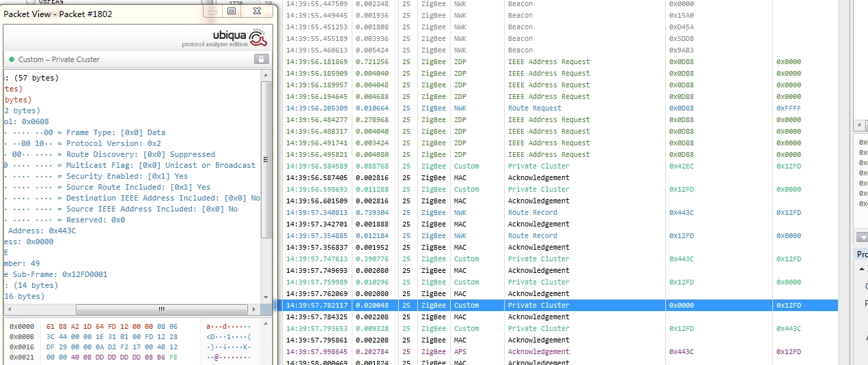868x365 pixels.
Task: Click the ubiqua protocol analyzer logo
Action: click(224, 38)
